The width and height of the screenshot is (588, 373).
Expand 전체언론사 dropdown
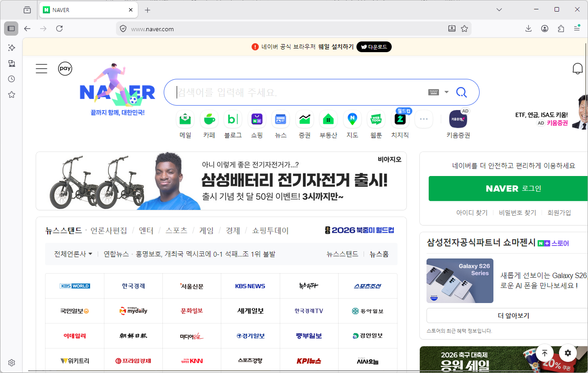coord(73,254)
